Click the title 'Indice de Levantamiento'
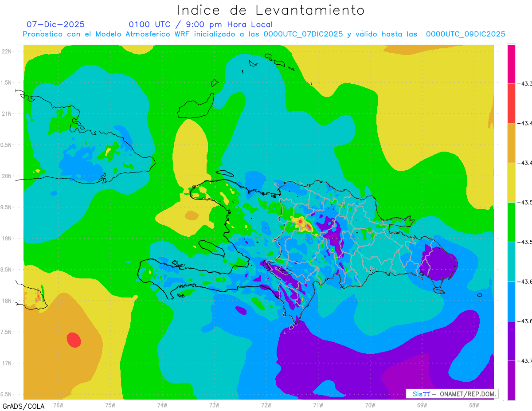This screenshot has height=411, width=532. [270, 10]
